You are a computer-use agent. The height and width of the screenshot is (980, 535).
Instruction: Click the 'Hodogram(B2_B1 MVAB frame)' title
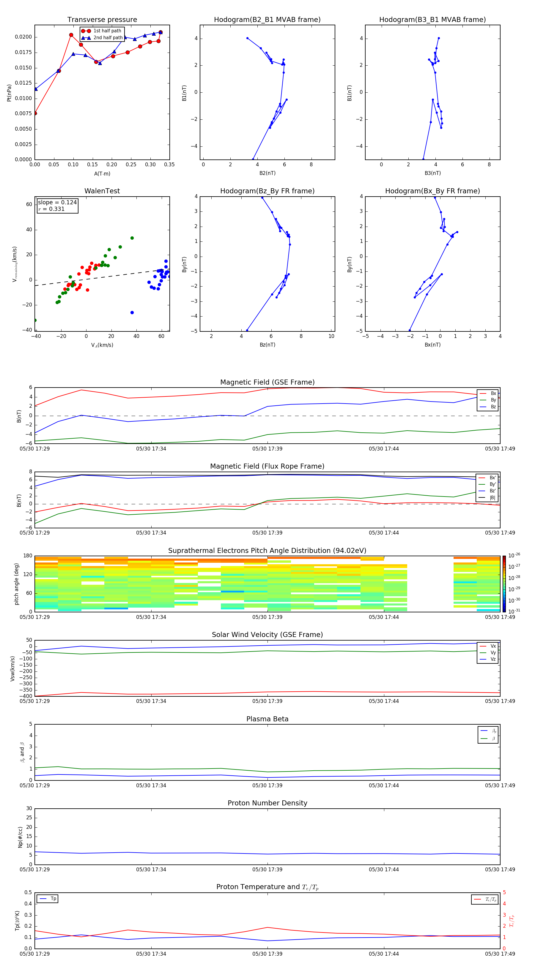pos(267,19)
